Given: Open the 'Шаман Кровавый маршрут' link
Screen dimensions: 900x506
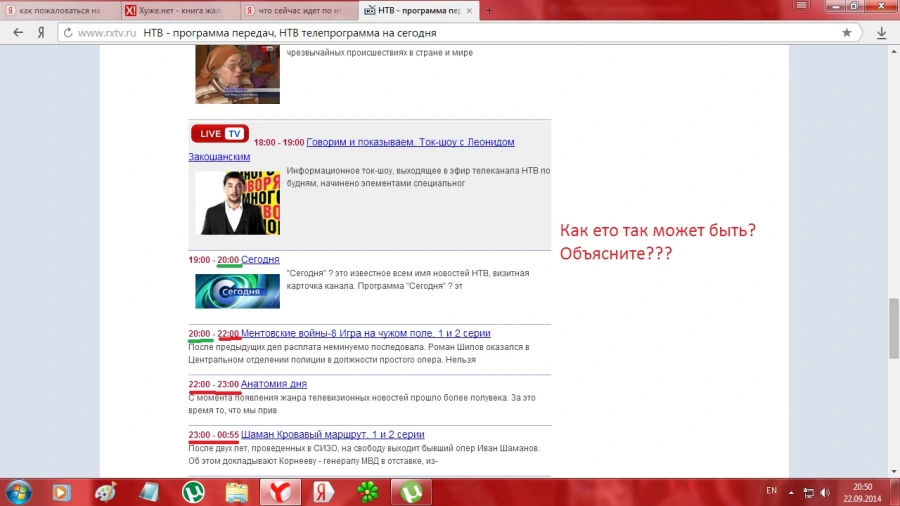Looking at the screenshot, I should tap(333, 434).
